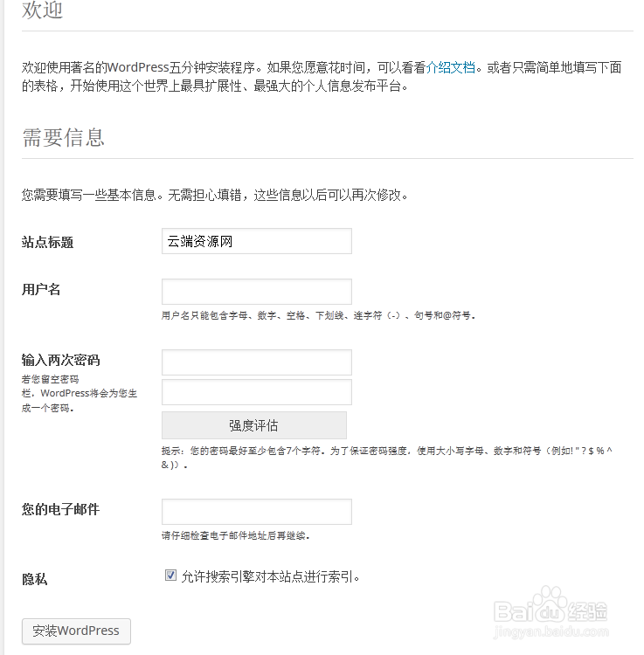Viewport: 644px width, 655px height.
Task: Click the 需要信息 section heading
Action: pos(63,137)
